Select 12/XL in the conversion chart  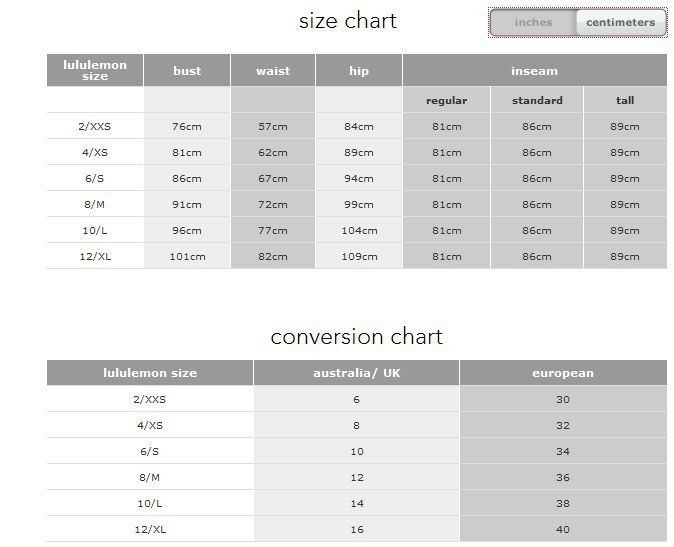[150, 529]
